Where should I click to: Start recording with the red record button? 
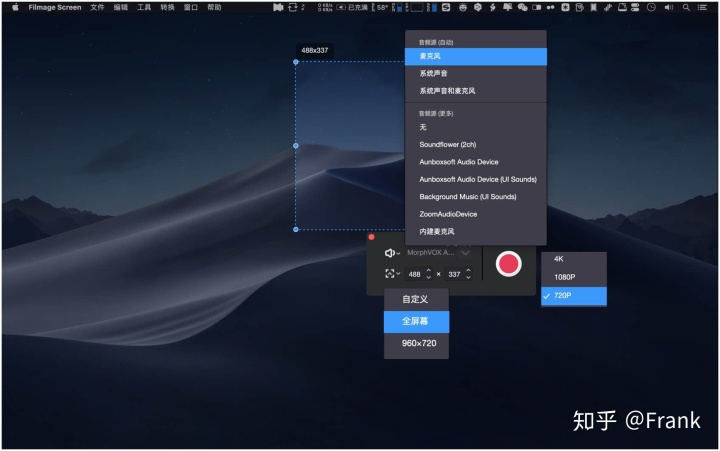point(508,264)
